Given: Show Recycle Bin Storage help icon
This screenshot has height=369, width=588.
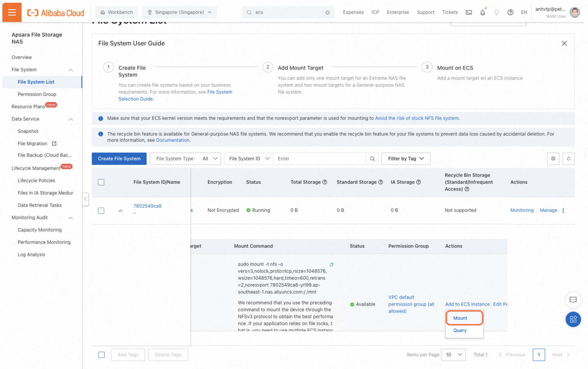Looking at the screenshot, I should point(467,189).
